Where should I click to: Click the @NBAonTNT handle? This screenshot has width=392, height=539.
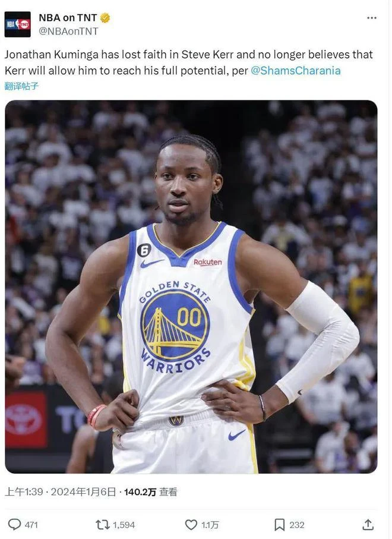tap(68, 31)
